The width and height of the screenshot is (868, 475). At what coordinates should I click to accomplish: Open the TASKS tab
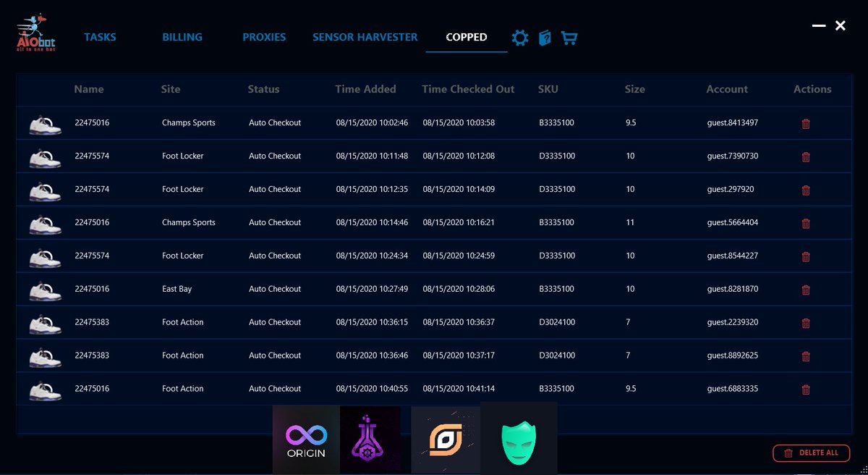(100, 37)
